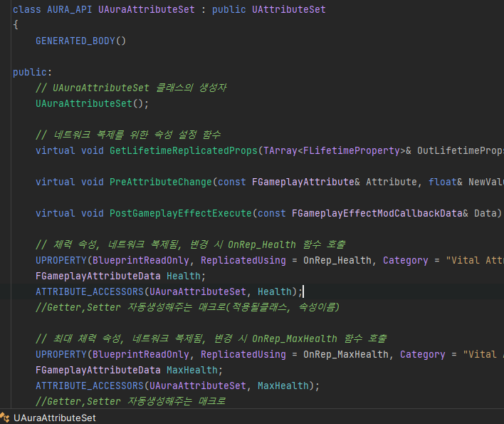Click UAuraAttributeSet class name in the class declaration
504x424 pixels.
146,10
